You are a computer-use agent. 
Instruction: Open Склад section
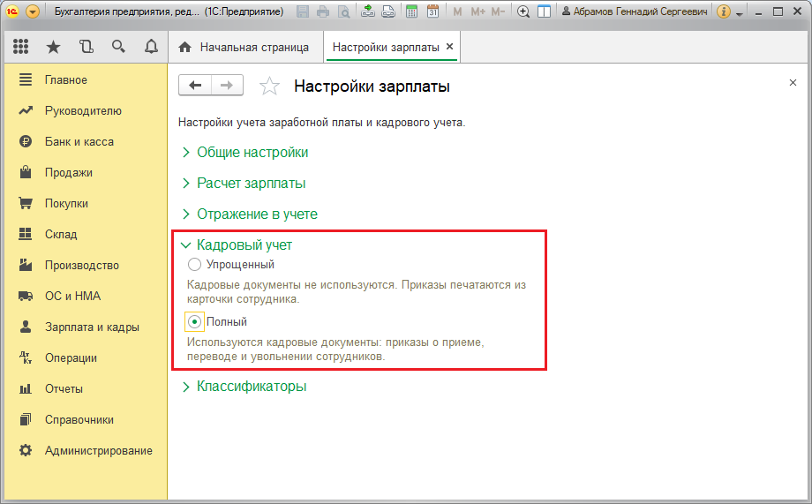(x=86, y=234)
